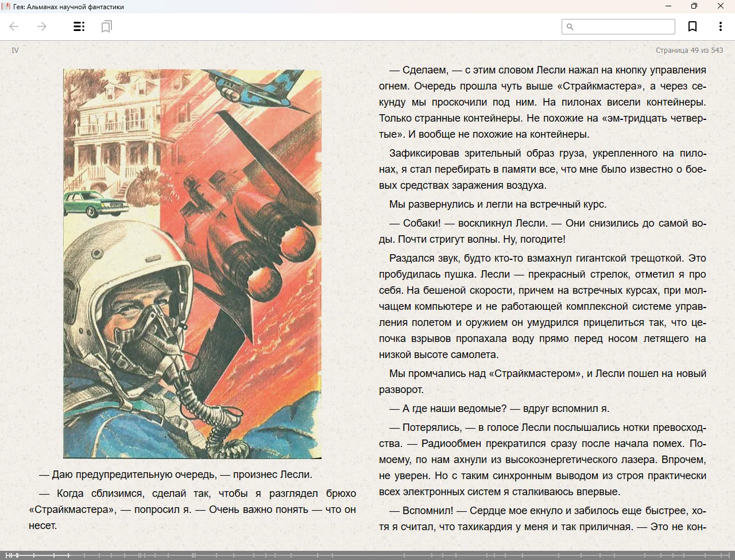Open the table of contents
Screen dimensions: 735x560
(x=79, y=26)
